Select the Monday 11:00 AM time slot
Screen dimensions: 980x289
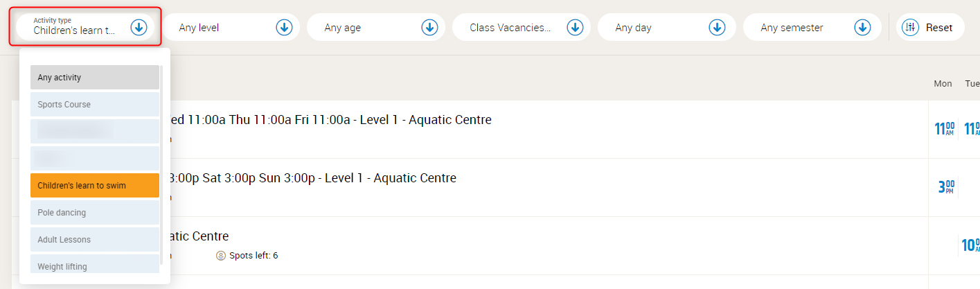(944, 129)
